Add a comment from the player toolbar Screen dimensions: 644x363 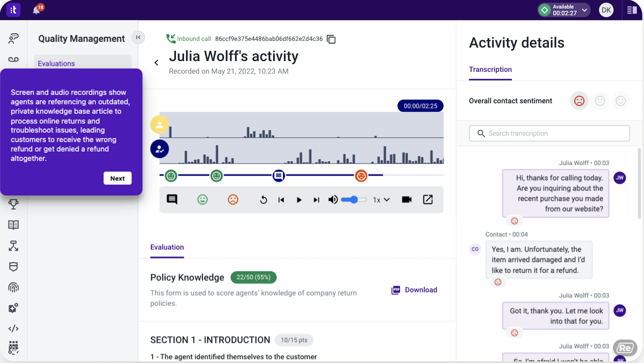[172, 200]
